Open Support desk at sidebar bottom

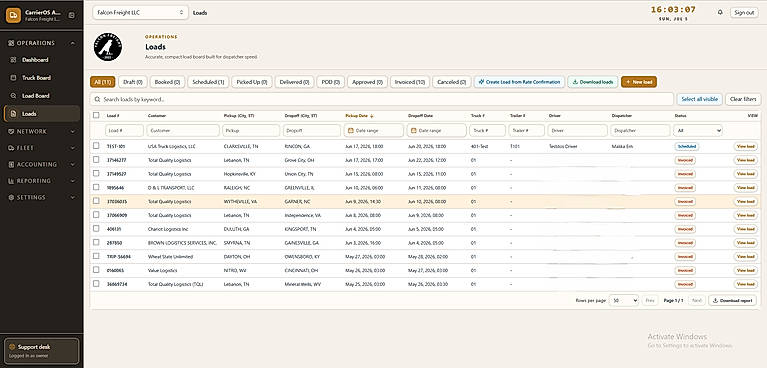point(42,350)
